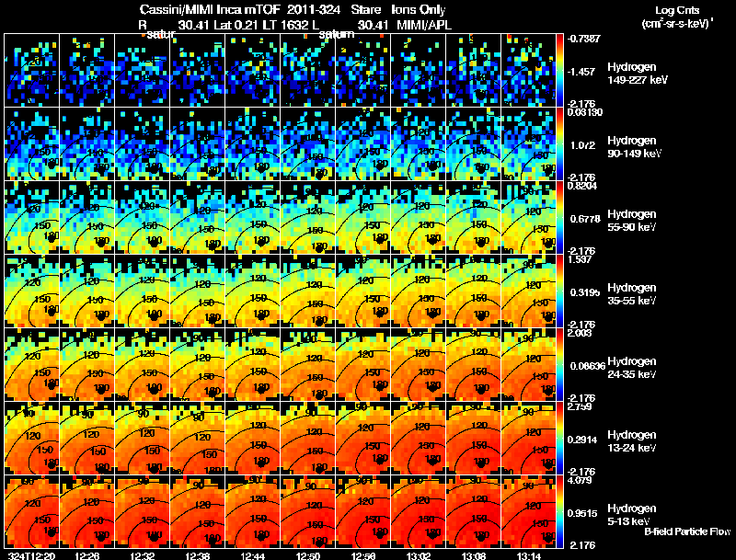736x560 pixels.
Task: Click the 13:14 time axis label
Action: [528, 555]
